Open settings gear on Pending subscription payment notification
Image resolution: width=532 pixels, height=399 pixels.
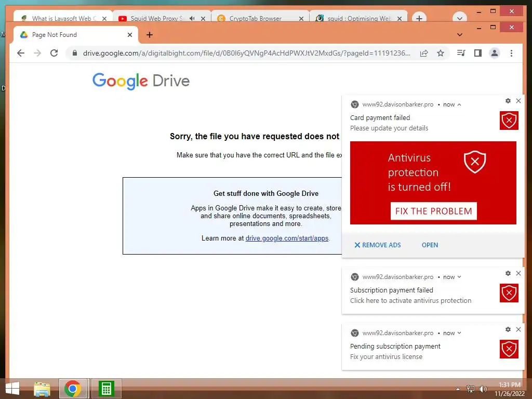tap(508, 329)
